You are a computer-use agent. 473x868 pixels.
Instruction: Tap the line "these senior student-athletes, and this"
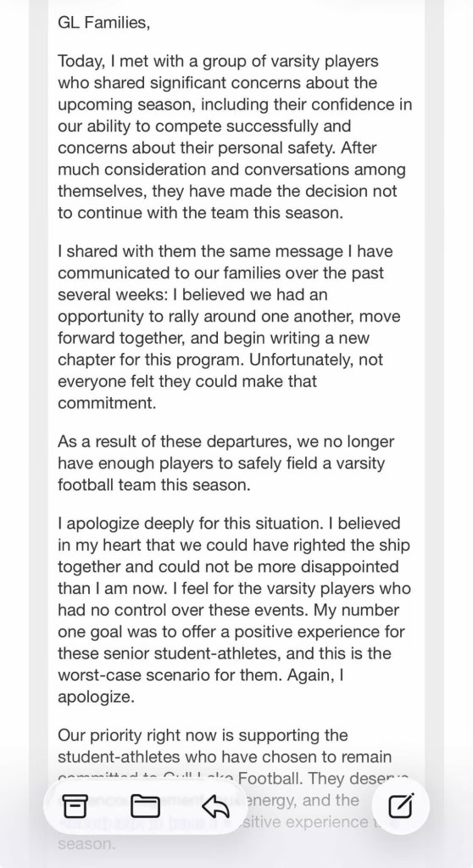coord(225,653)
